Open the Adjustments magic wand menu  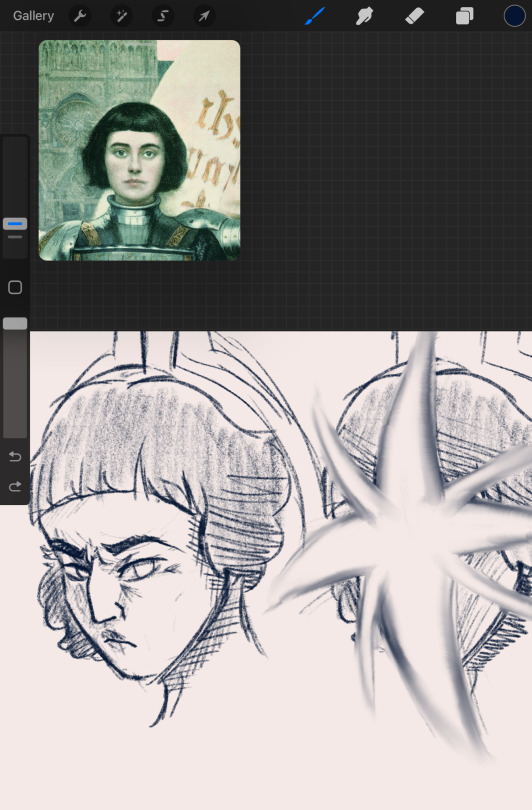point(121,16)
